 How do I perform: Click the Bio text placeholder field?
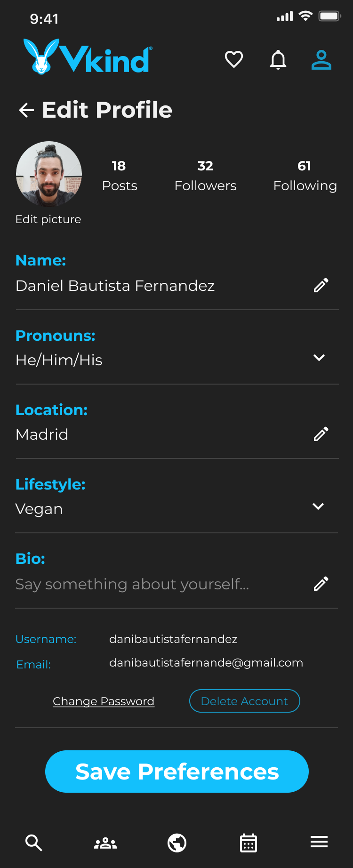132,584
